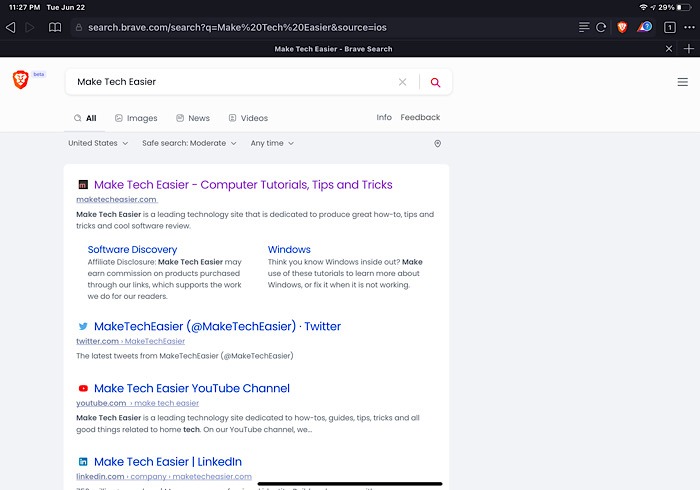The width and height of the screenshot is (700, 490).
Task: Open Brave Rewards triangle icon
Action: (644, 27)
